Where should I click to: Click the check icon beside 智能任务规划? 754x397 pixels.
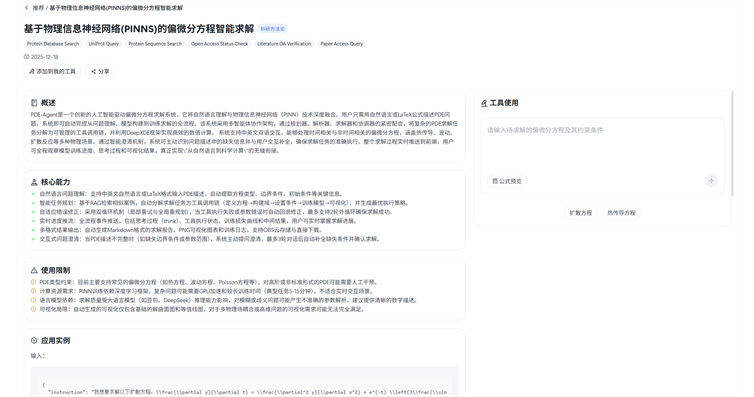coord(34,203)
